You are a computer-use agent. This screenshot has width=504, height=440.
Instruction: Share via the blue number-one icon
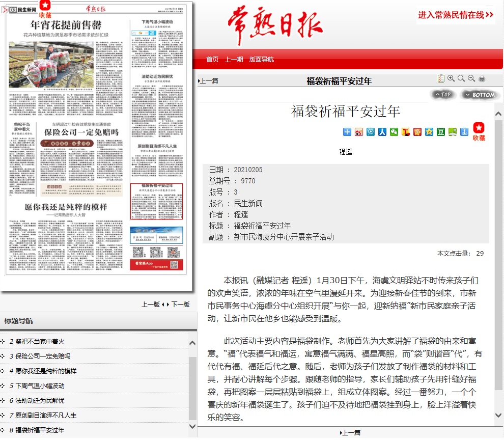click(x=464, y=132)
